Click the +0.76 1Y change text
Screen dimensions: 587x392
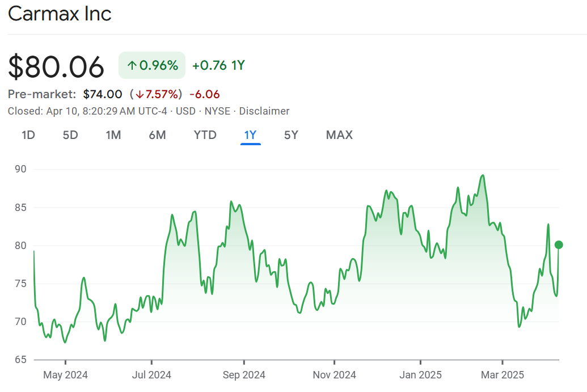click(218, 65)
